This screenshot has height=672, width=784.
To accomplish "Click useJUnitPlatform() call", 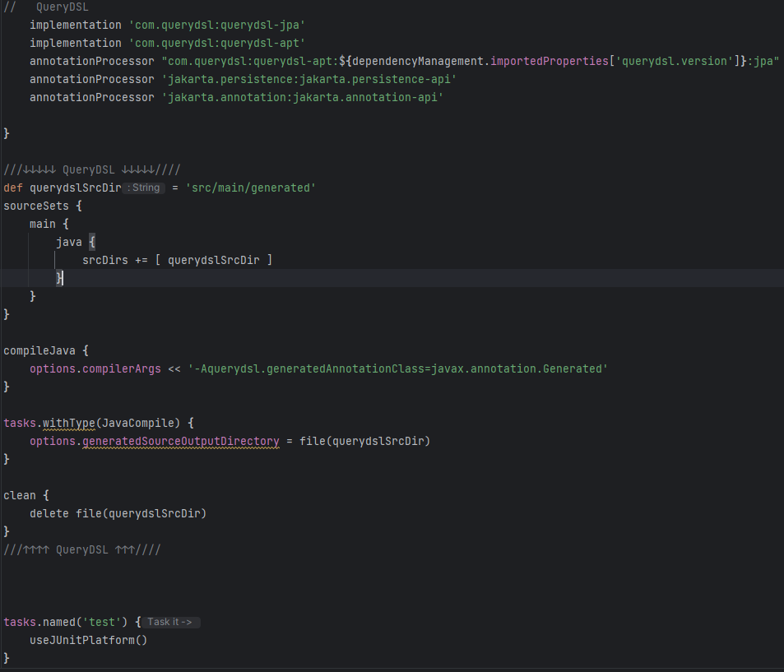I will 89,640.
